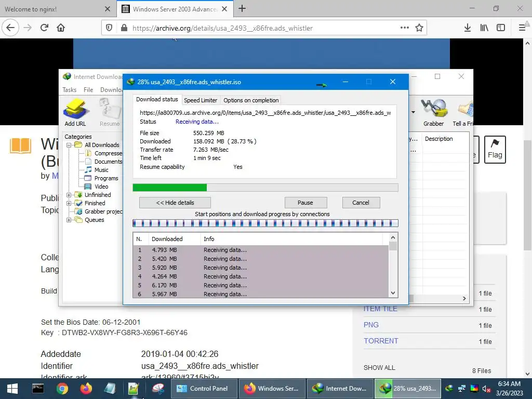
Task: Open the PNG download link
Action: (371, 325)
